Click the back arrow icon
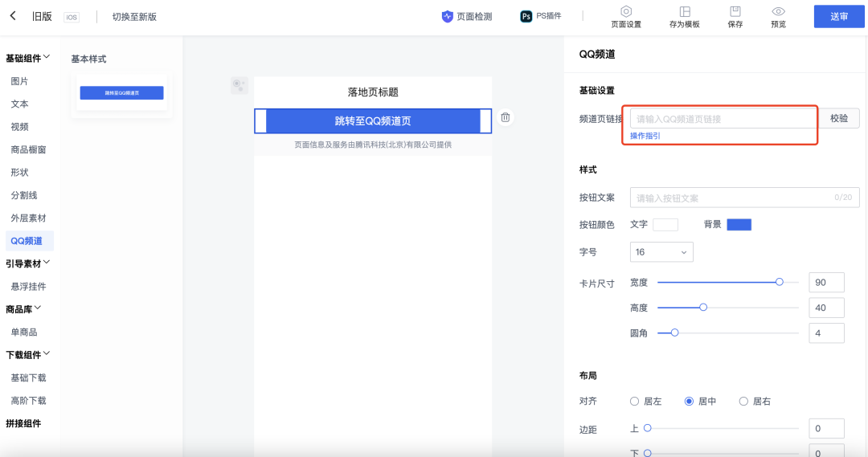 [x=13, y=16]
